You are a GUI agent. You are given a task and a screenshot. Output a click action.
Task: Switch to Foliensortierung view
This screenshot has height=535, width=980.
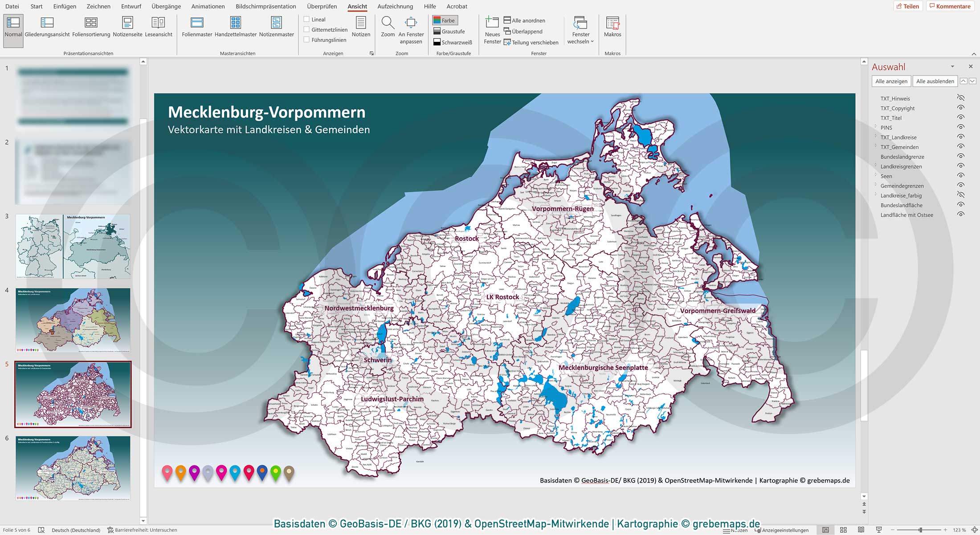(x=91, y=27)
